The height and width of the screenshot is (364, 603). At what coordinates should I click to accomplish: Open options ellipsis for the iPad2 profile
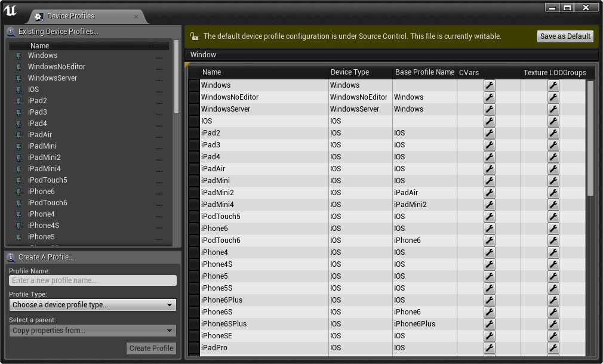(159, 101)
